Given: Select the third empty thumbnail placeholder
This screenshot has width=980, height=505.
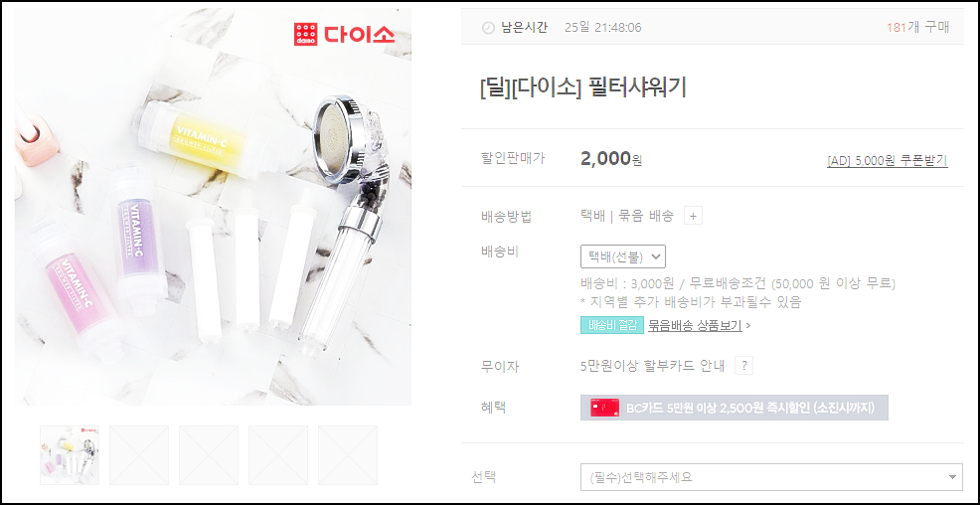Looking at the screenshot, I should (209, 455).
